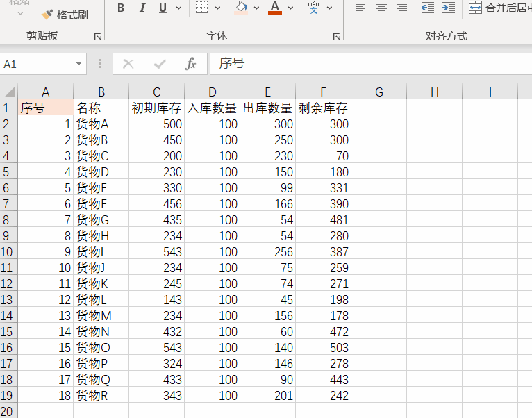
Task: Select cell with value 503
Action: pos(324,347)
